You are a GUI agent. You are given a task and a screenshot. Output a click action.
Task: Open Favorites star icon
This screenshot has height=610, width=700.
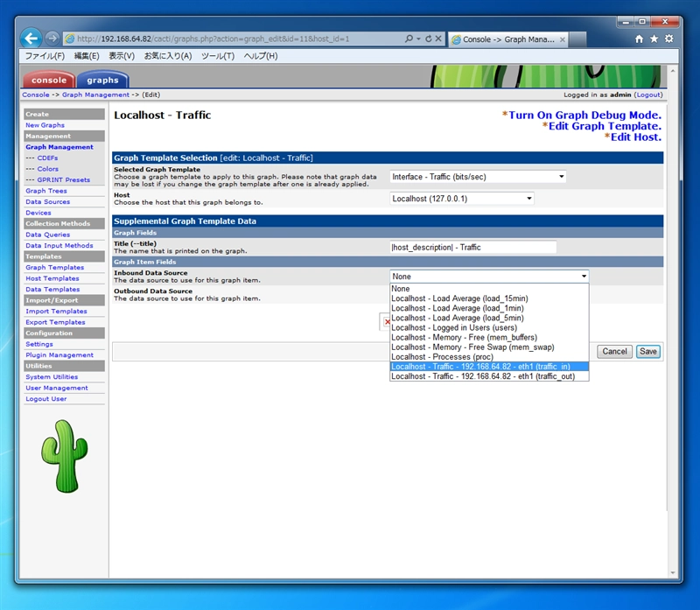point(654,39)
